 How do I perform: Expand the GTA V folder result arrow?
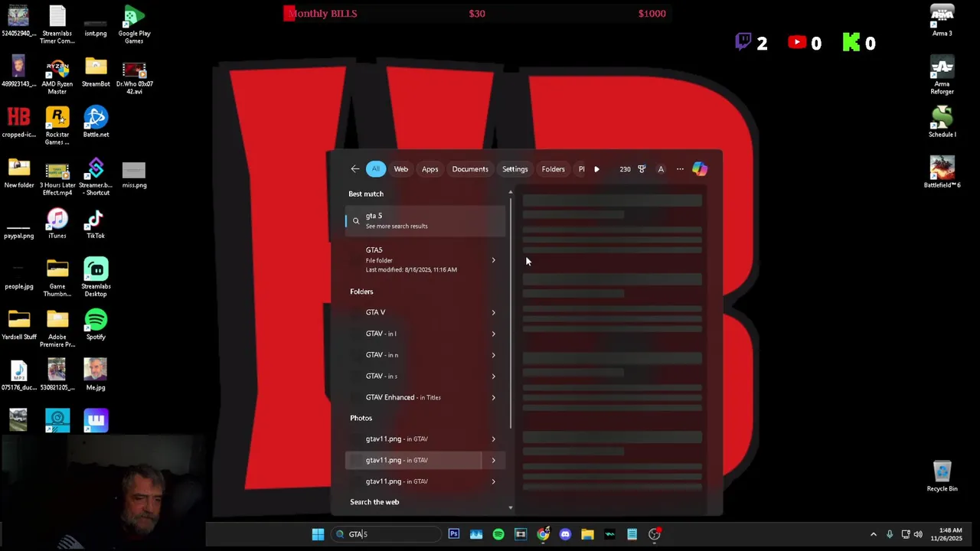[493, 312]
